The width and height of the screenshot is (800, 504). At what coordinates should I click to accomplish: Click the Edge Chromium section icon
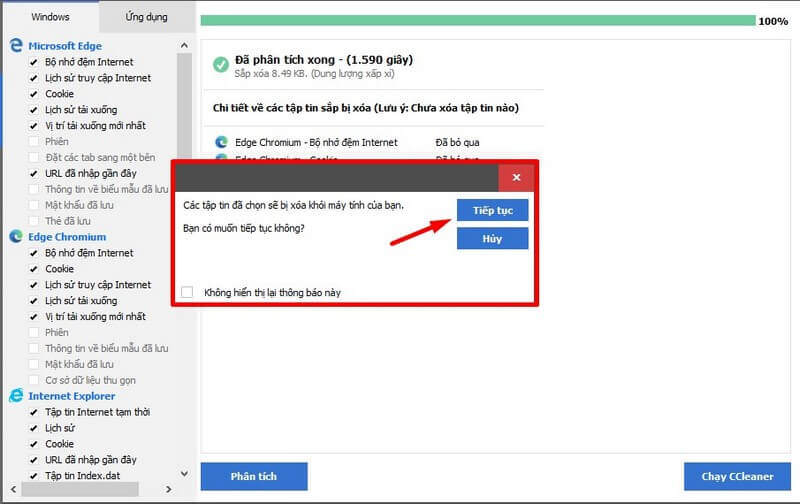(x=16, y=237)
